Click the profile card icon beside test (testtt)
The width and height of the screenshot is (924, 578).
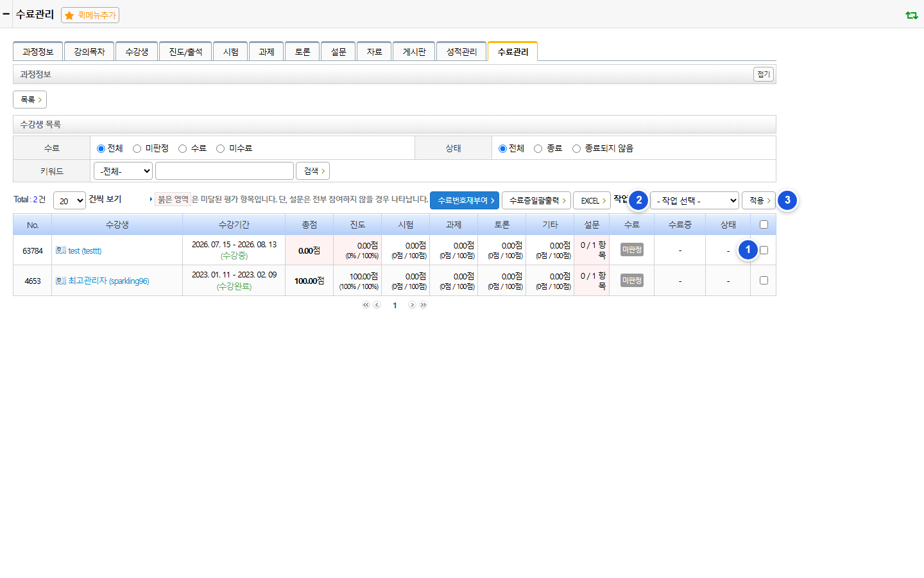click(61, 250)
